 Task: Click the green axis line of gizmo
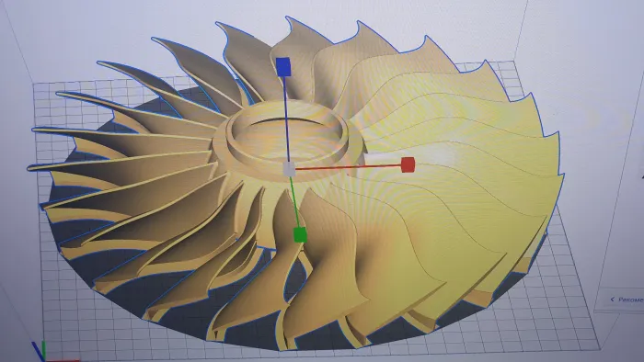[x=295, y=202]
